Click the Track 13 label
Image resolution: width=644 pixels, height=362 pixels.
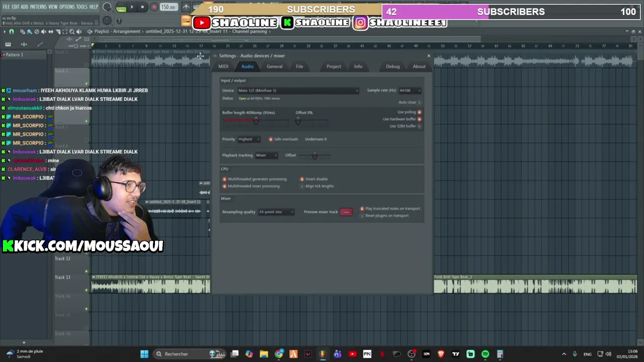[62, 278]
